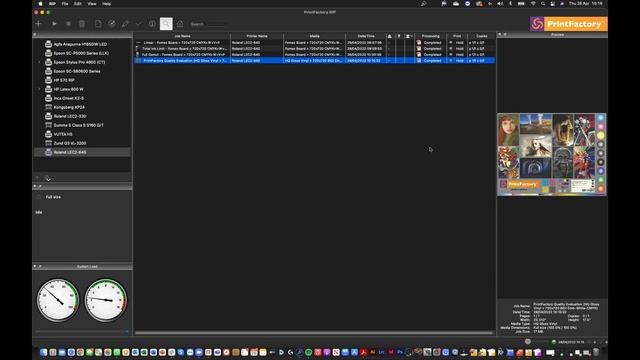Click the volume icon in menu bar
The image size is (640, 360).
[500, 4]
